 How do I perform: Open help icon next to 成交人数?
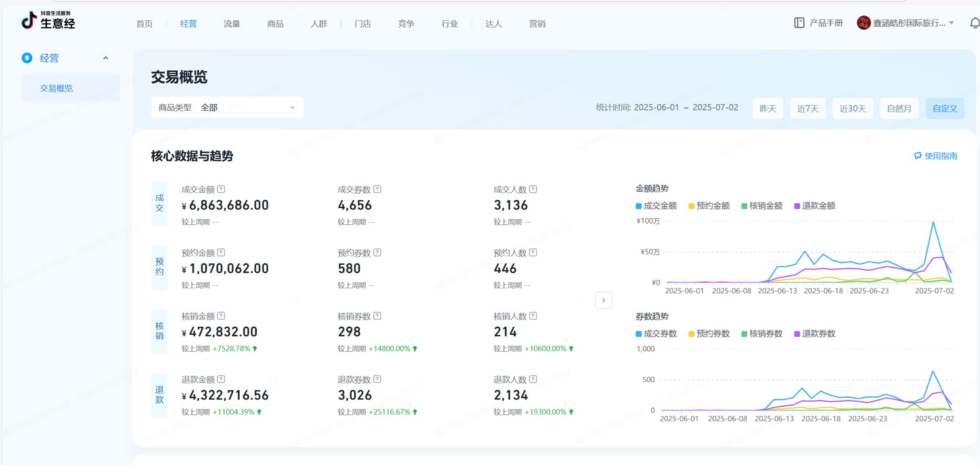click(x=533, y=189)
